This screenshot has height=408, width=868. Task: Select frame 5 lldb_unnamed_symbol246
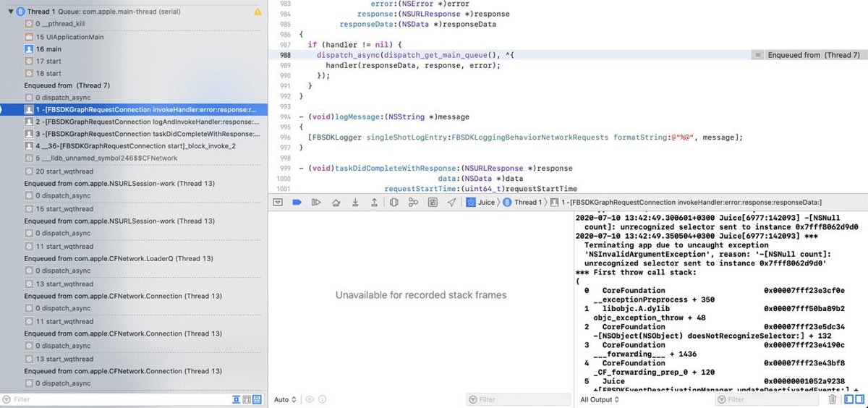pos(101,158)
